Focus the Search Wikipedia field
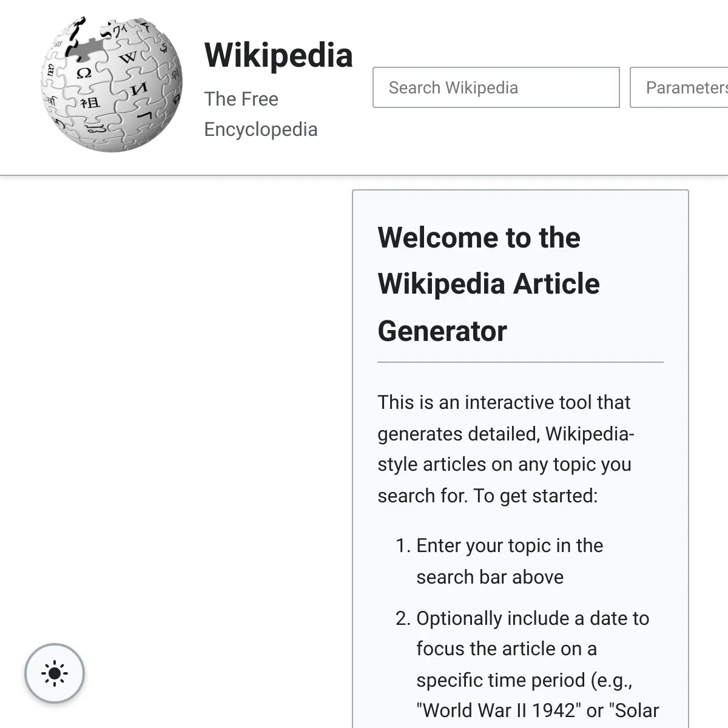The height and width of the screenshot is (728, 728). pyautogui.click(x=496, y=87)
